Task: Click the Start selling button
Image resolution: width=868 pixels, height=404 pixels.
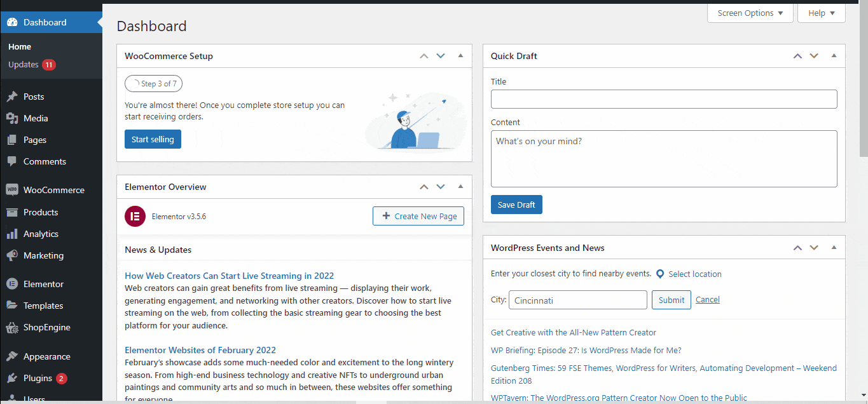Action: [153, 139]
